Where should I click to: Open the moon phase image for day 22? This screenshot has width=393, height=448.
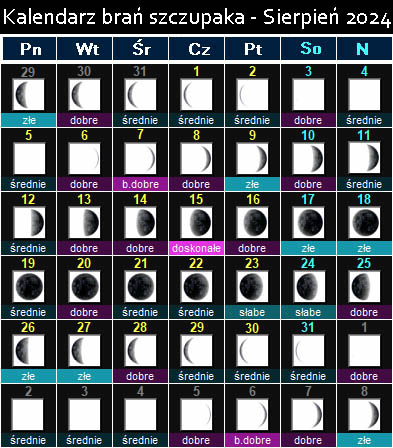pyautogui.click(x=196, y=287)
